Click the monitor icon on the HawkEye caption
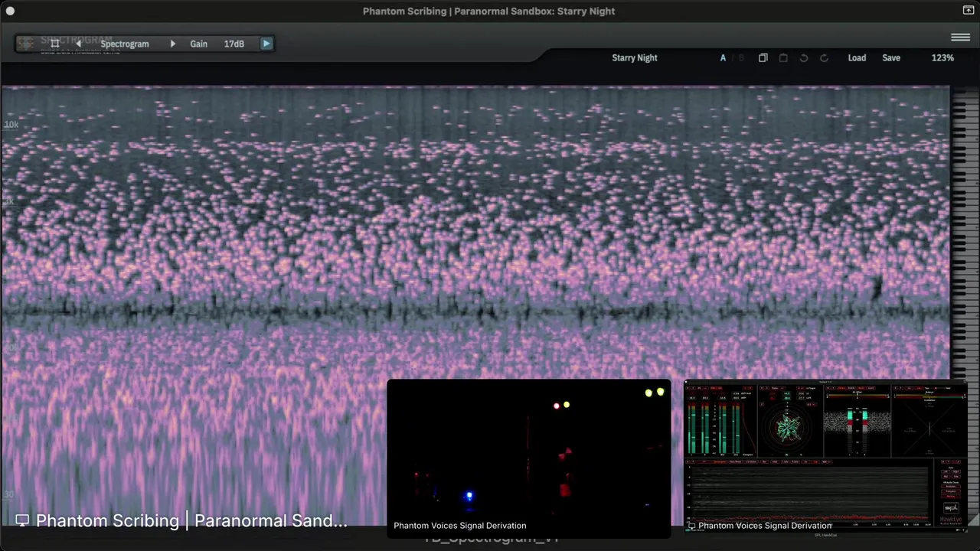 tap(692, 526)
